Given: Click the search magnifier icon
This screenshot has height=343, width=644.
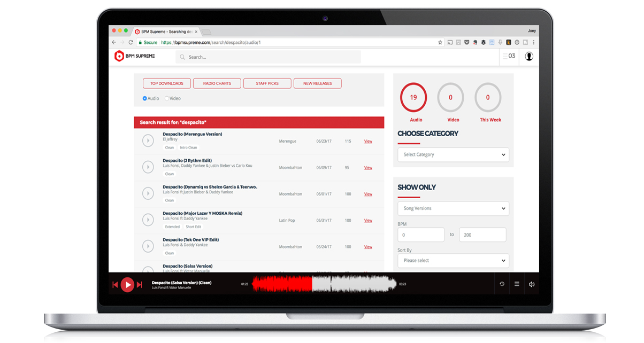Looking at the screenshot, I should click(183, 57).
